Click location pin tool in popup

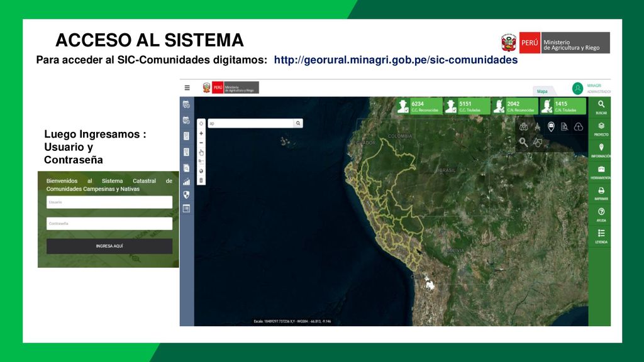(x=551, y=127)
